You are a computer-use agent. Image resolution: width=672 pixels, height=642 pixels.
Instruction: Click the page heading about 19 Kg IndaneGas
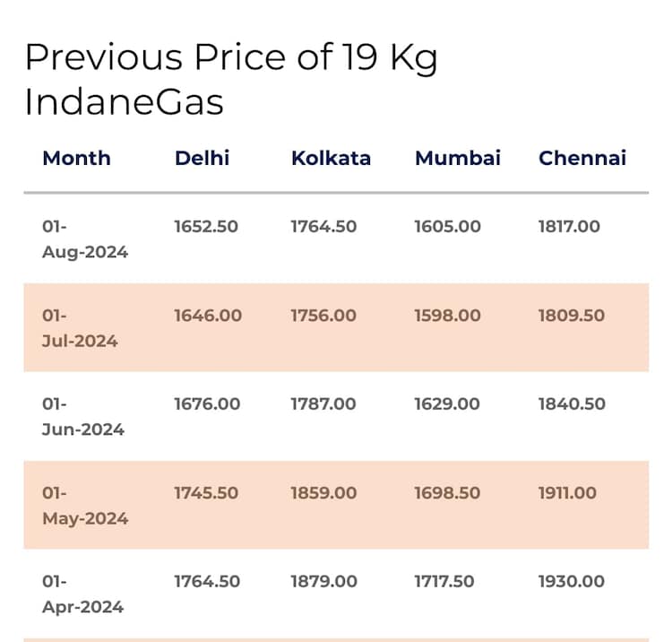point(230,80)
